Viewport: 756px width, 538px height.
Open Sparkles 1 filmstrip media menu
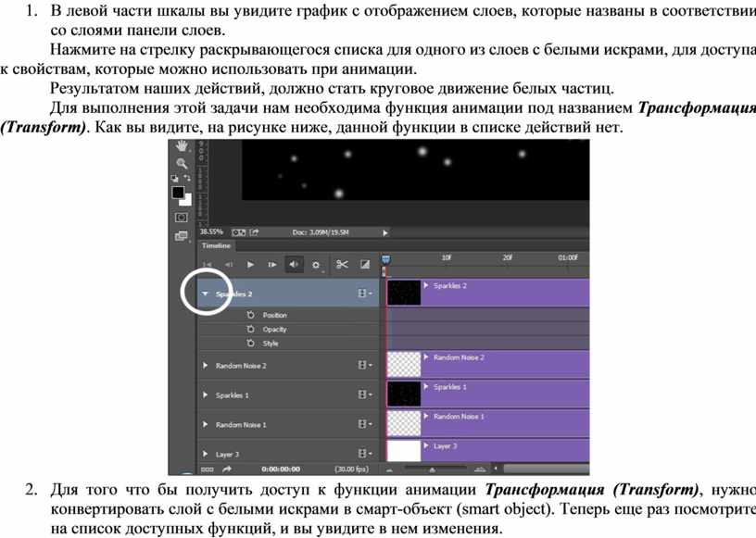[365, 394]
